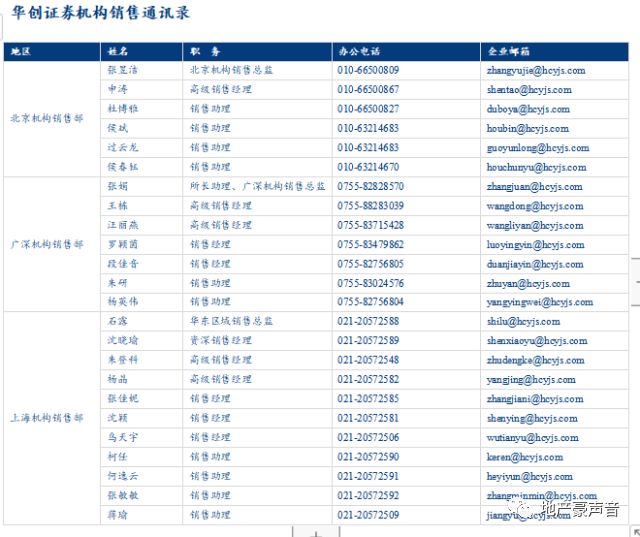Image resolution: width=640 pixels, height=537 pixels.
Task: Select phone number 021-20572592
Action: (x=368, y=496)
